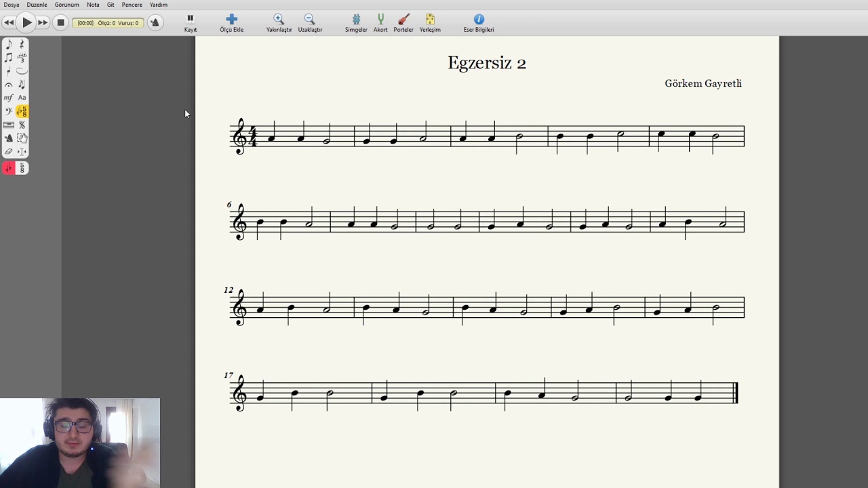Select the beamed notes tool
The image size is (868, 488).
click(x=9, y=58)
